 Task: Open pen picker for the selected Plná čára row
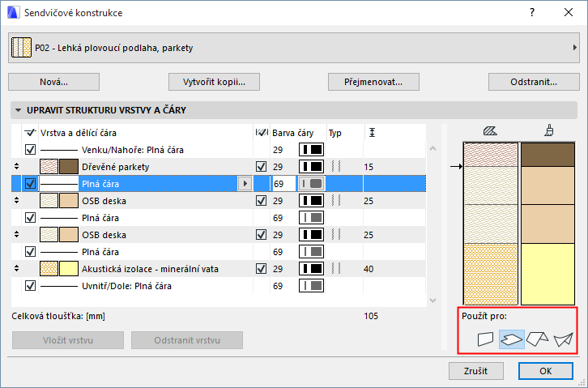tap(311, 184)
